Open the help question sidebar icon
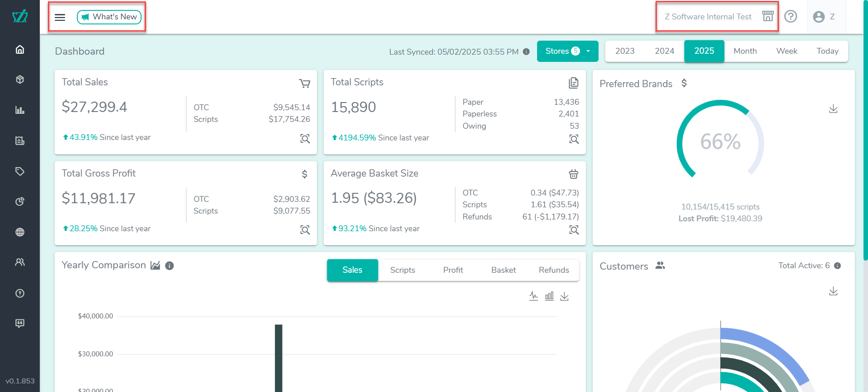The image size is (868, 392). [20, 293]
